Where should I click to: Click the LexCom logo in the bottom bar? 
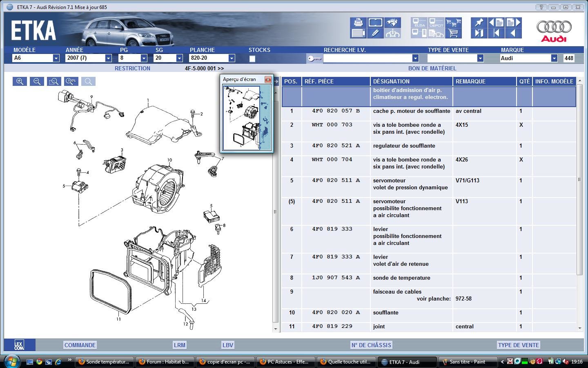[19, 345]
